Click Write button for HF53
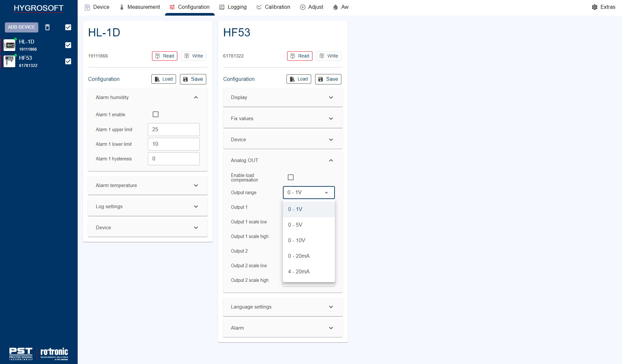This screenshot has width=622, height=364. [329, 56]
